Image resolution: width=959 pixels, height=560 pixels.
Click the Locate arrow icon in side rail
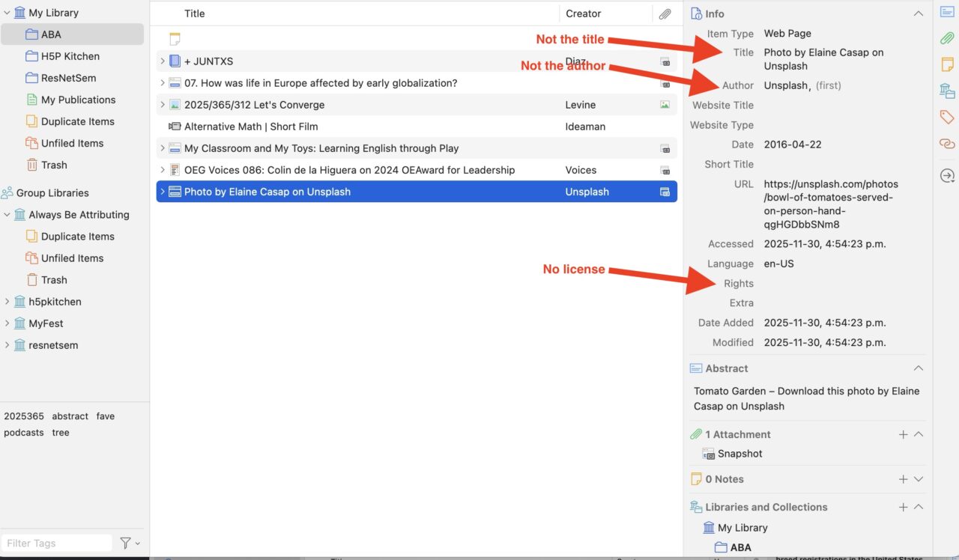coord(947,176)
